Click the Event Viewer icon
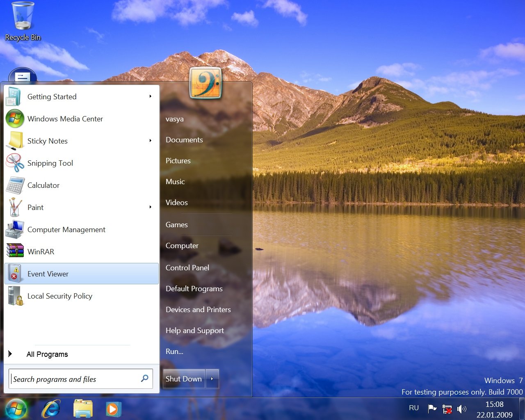This screenshot has height=420, width=525. (15, 274)
